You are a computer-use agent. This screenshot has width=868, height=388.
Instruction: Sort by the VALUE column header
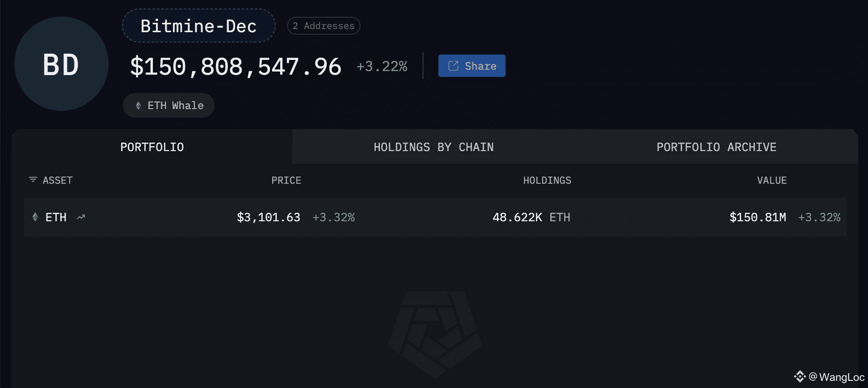tap(771, 180)
